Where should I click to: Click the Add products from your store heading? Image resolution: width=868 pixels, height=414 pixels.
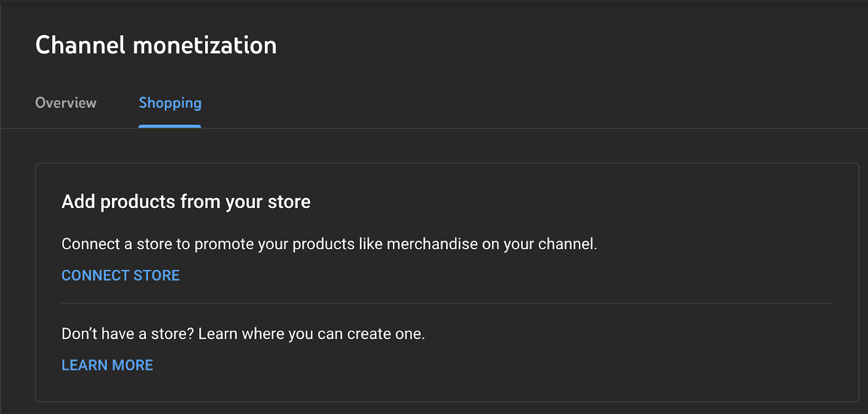coord(186,202)
